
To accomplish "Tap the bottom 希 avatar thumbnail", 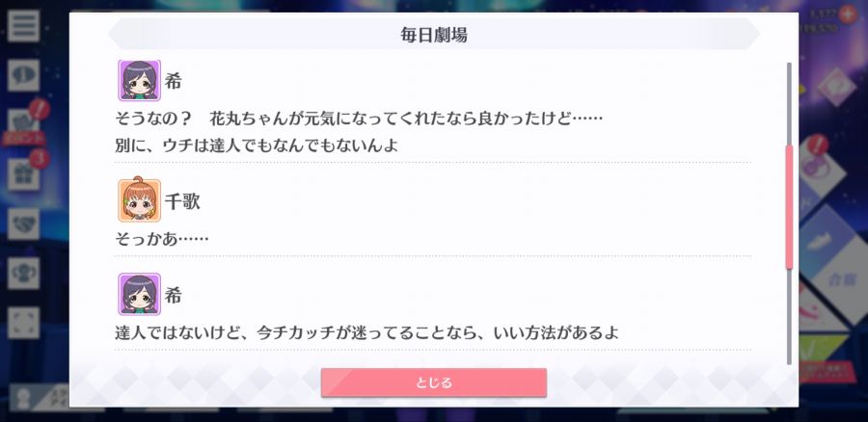I will (139, 294).
